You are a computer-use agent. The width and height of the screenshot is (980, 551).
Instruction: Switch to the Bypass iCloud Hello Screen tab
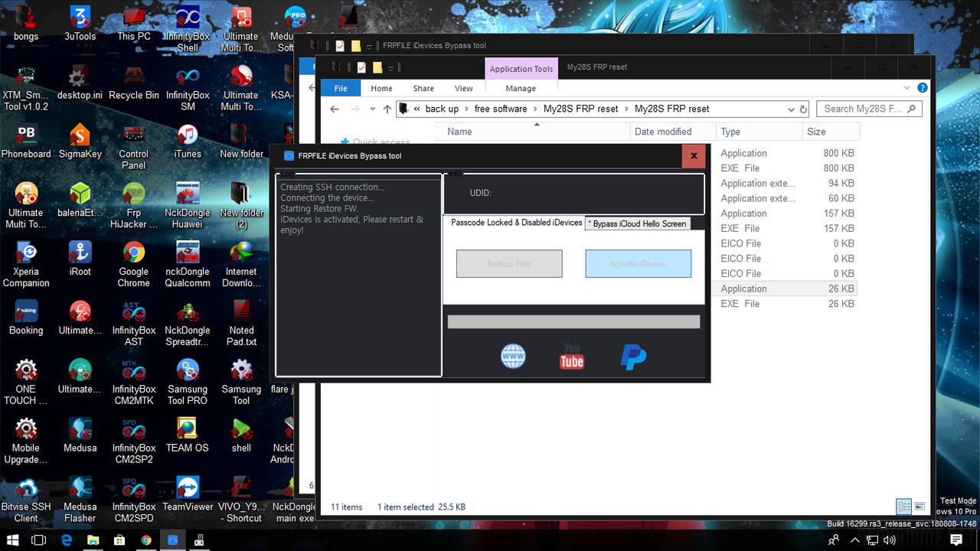[x=638, y=223]
